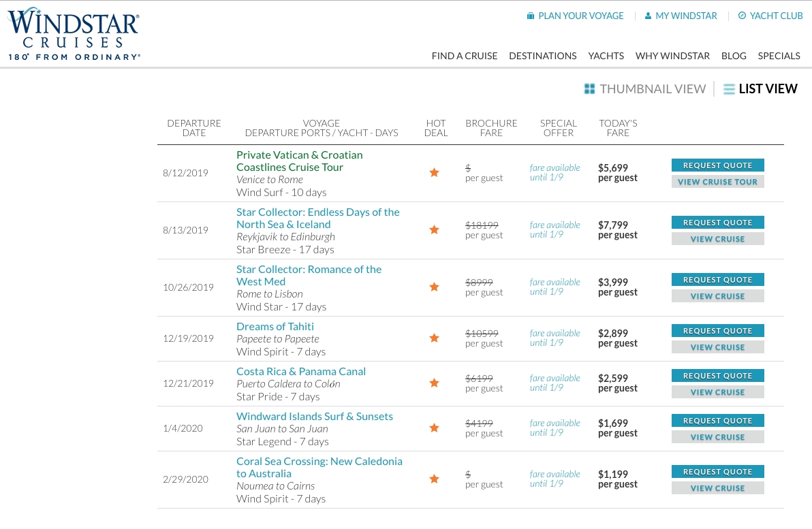This screenshot has width=812, height=529.
Task: Click the 1/4/2020 departure date
Action: pos(183,429)
